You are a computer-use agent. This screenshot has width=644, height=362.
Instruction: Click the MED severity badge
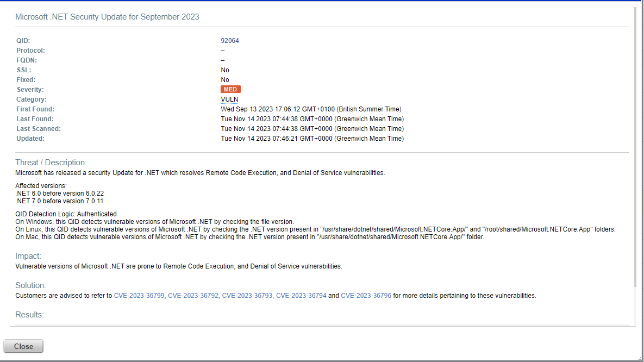pos(230,89)
